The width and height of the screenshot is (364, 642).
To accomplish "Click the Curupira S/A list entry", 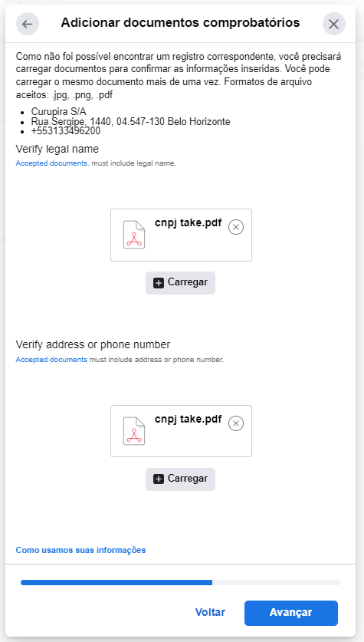I will tap(58, 112).
